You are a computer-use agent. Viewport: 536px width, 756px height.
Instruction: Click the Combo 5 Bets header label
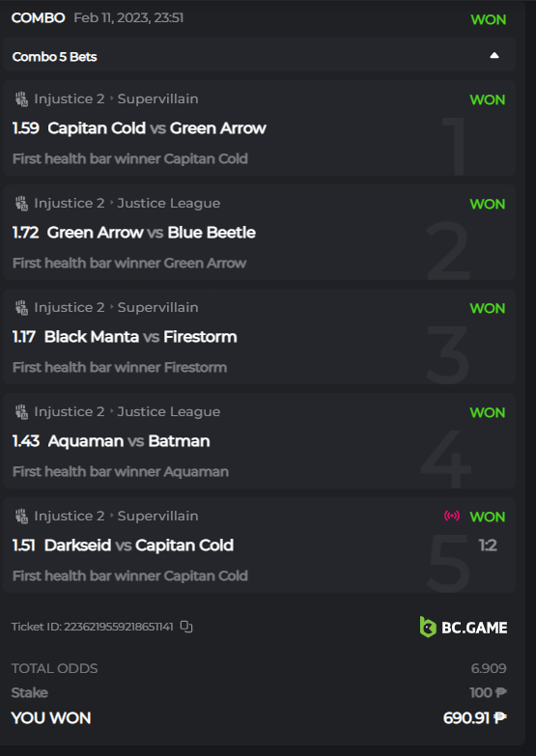pyautogui.click(x=54, y=57)
